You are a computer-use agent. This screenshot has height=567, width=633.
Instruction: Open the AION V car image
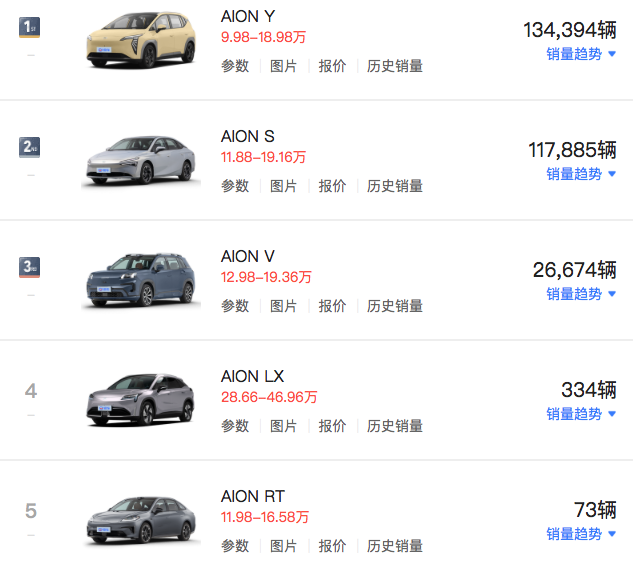point(141,280)
